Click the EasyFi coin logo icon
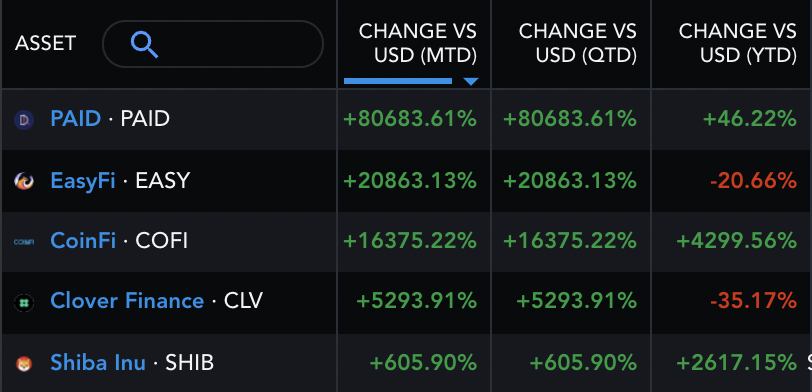The image size is (812, 392). 24,181
